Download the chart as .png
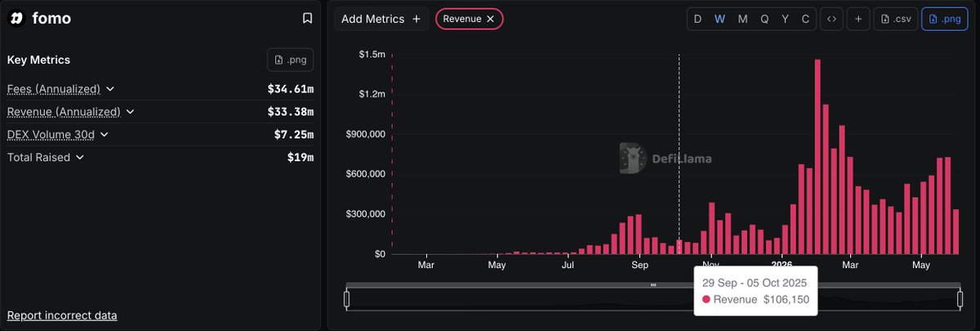Image resolution: width=980 pixels, height=331 pixels. click(x=945, y=19)
